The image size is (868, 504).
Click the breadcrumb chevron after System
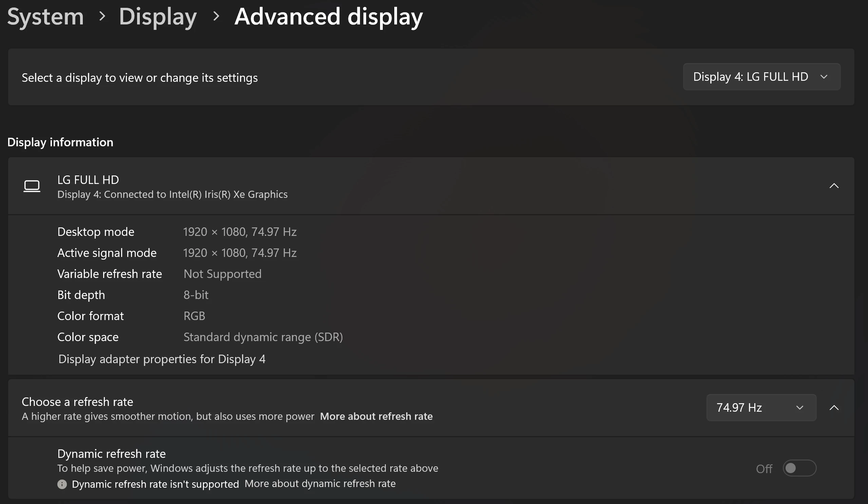[102, 16]
